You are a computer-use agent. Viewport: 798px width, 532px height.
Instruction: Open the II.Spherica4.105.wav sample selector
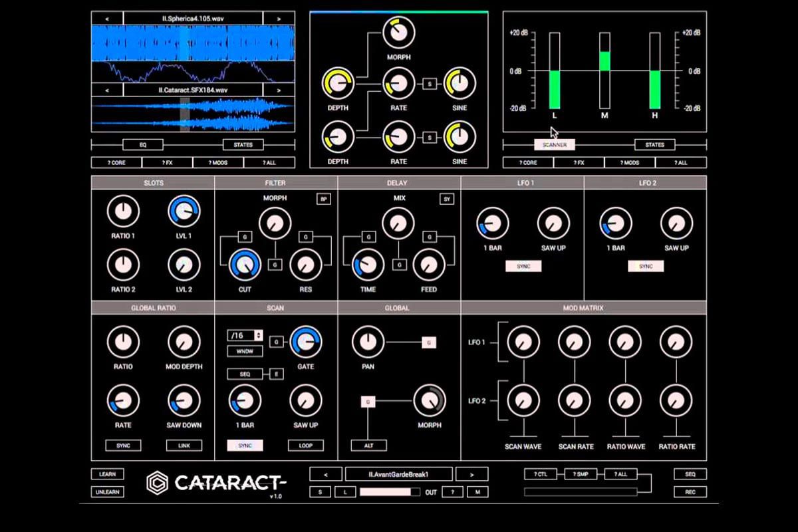point(193,18)
